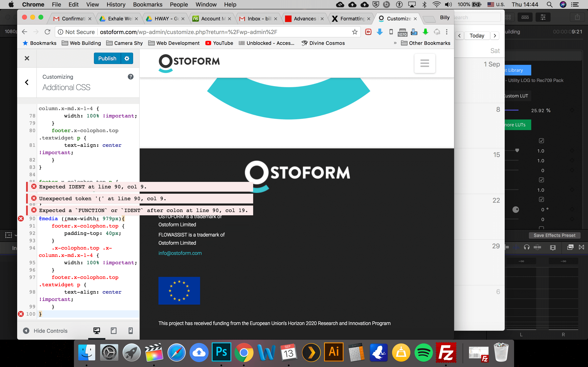Expand hidden bookmarks overflow chevron
Image resolution: width=588 pixels, height=367 pixels.
pos(395,43)
